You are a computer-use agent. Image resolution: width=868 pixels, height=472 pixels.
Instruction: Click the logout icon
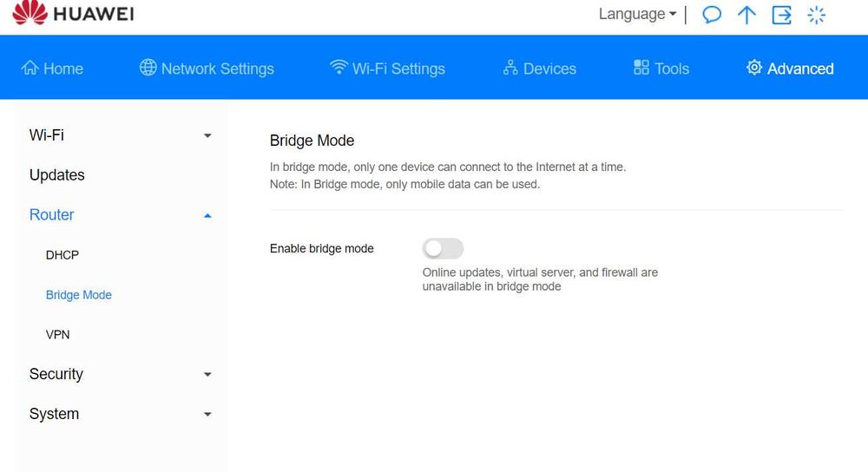point(782,15)
